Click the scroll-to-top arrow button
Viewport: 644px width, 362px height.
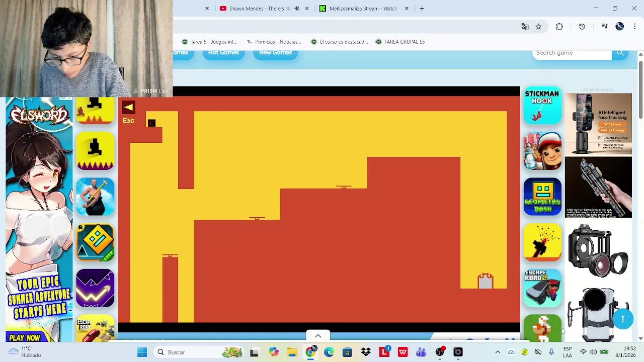pos(623,319)
